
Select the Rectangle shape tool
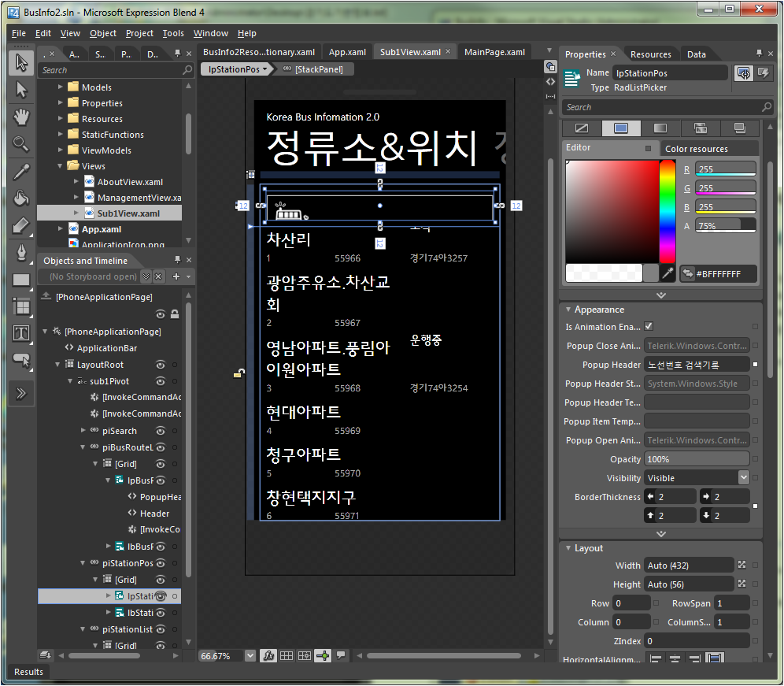(21, 280)
